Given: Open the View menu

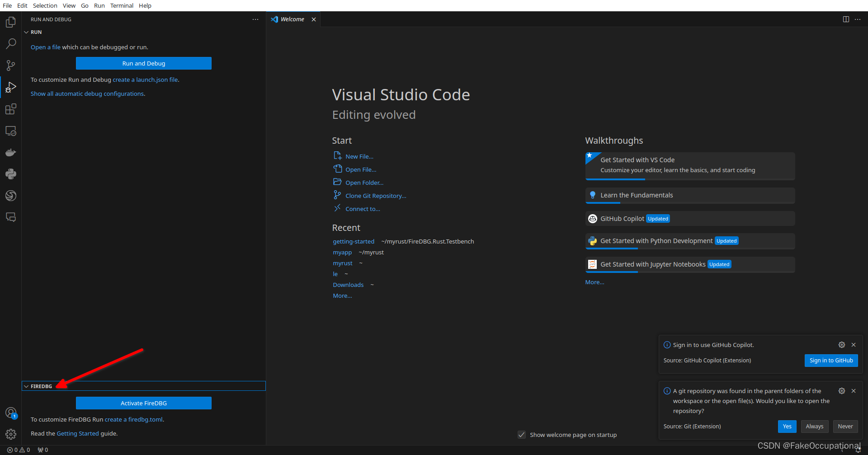Looking at the screenshot, I should (x=69, y=5).
